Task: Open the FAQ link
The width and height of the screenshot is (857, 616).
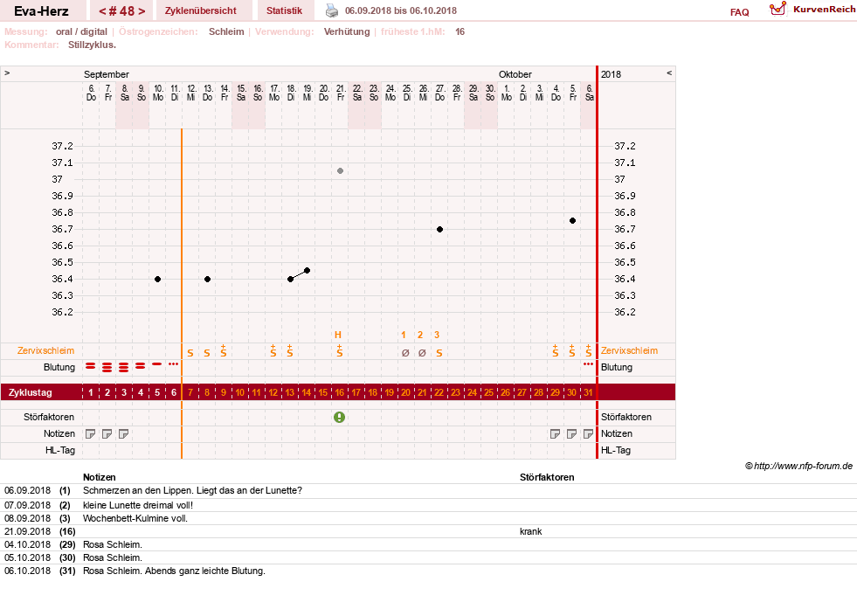Action: coord(739,12)
